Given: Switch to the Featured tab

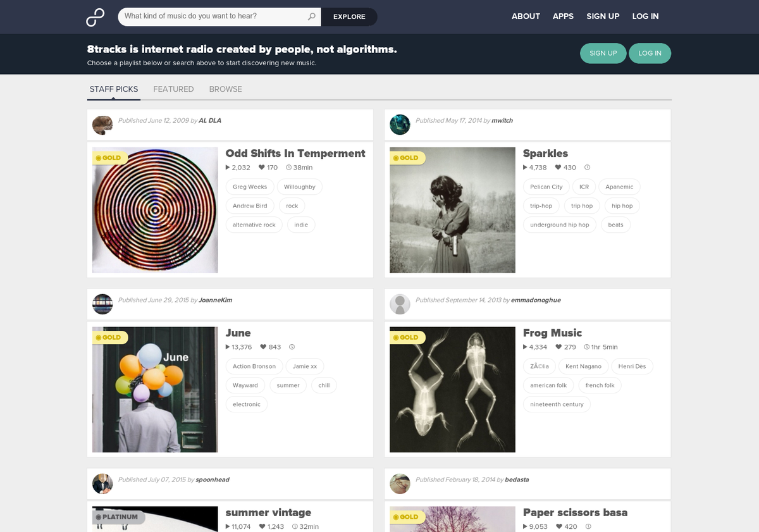Looking at the screenshot, I should point(173,89).
